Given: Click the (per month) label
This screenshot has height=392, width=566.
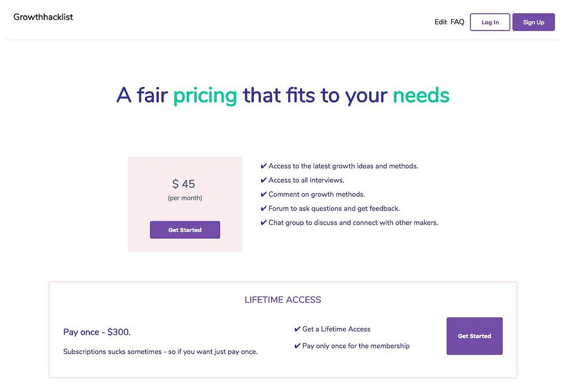Looking at the screenshot, I should pyautogui.click(x=185, y=198).
